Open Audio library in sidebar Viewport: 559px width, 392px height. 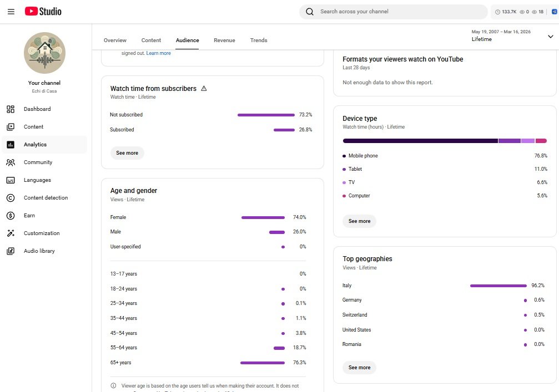coord(39,251)
